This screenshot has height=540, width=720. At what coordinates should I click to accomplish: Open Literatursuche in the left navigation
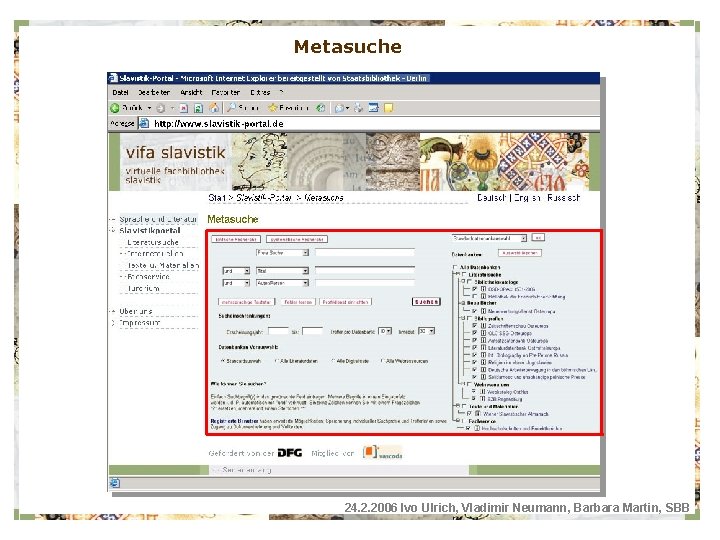point(153,242)
